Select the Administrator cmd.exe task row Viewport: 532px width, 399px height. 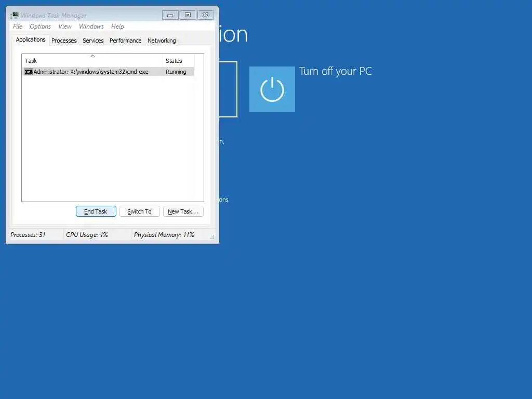coord(108,72)
